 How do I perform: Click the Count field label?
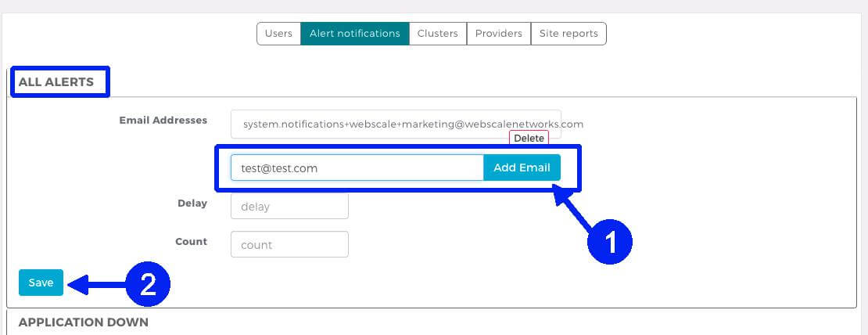click(x=191, y=242)
